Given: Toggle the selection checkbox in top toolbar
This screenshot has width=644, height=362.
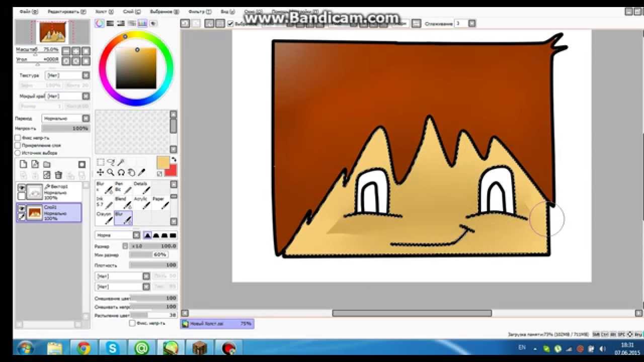Looking at the screenshot, I should (x=230, y=23).
